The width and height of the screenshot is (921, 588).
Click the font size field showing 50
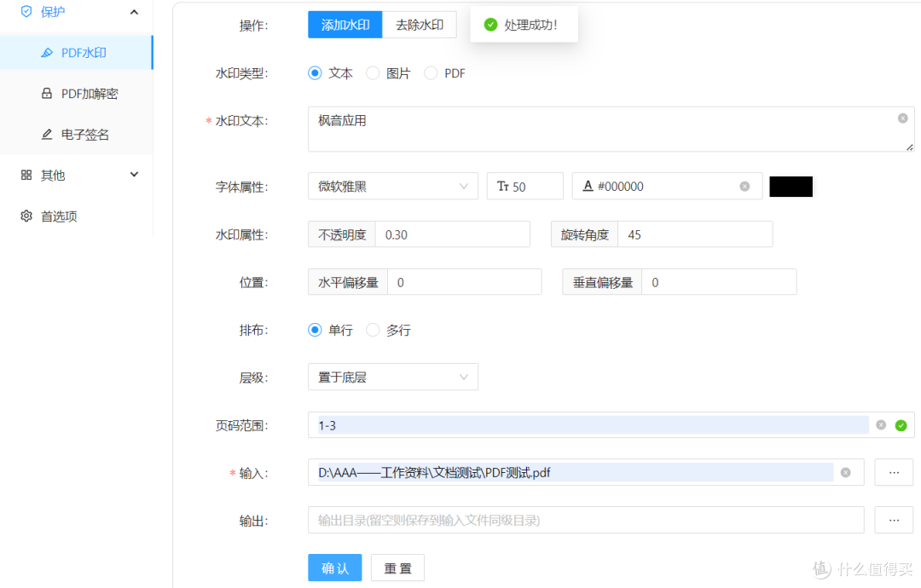525,187
